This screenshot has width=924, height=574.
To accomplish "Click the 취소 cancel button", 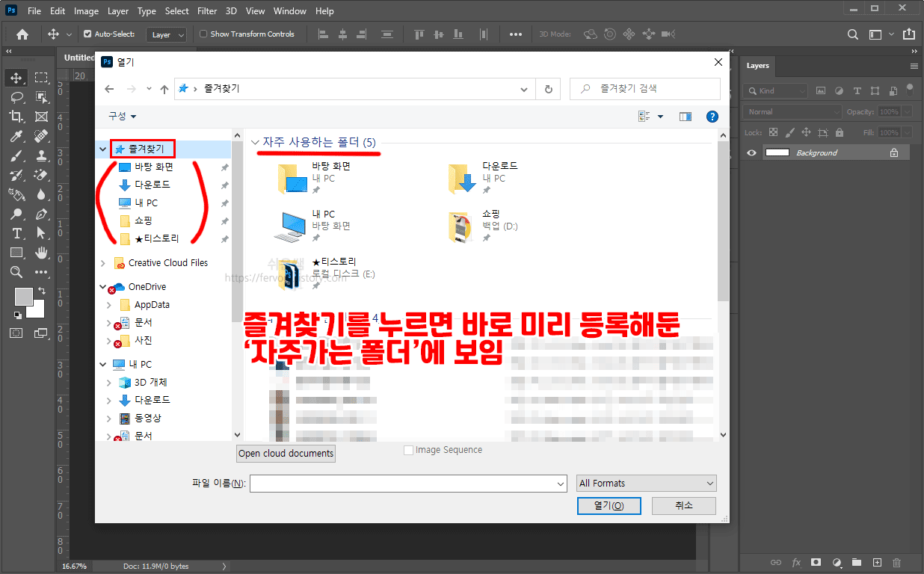I will (684, 506).
